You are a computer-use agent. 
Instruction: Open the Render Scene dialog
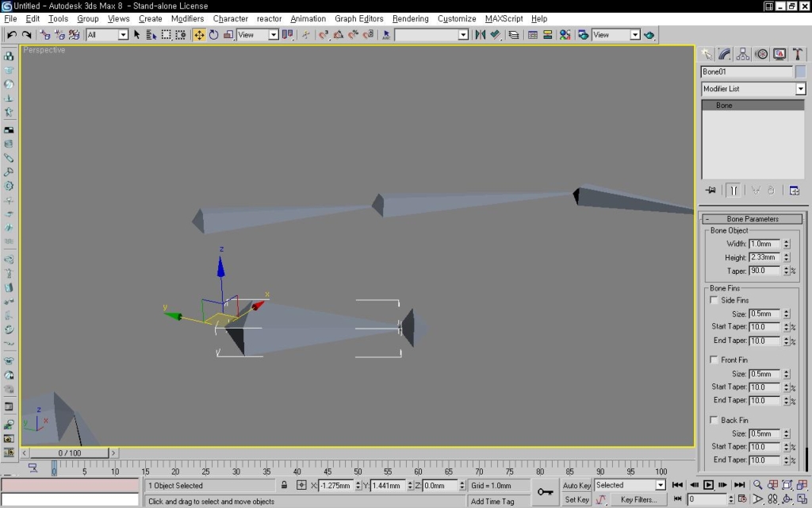583,35
